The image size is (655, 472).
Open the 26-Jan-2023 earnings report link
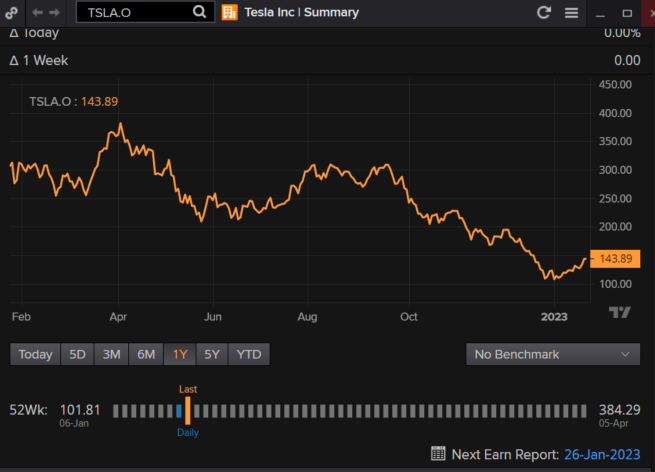[x=602, y=454]
